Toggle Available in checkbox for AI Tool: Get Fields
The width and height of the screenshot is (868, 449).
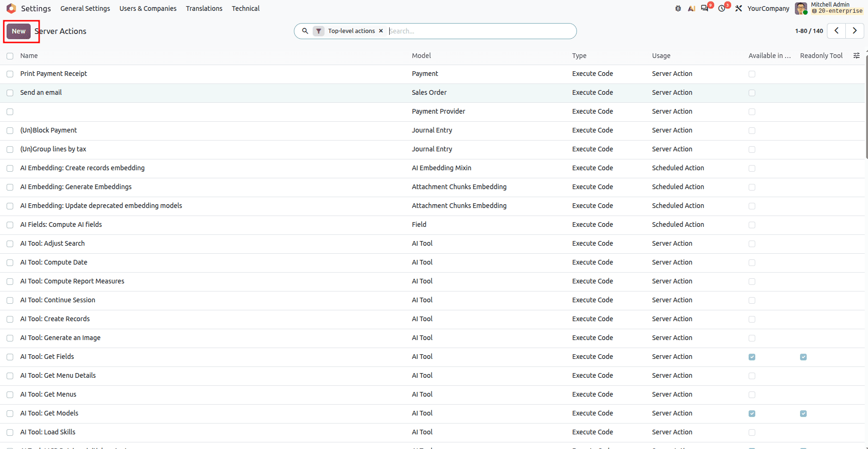(752, 357)
